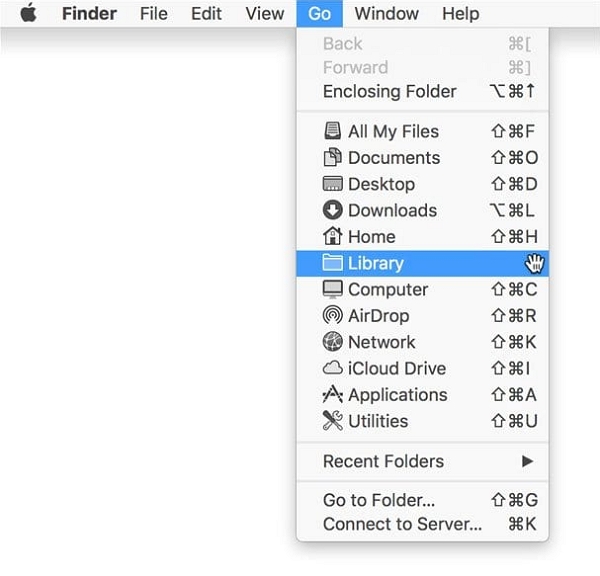Viewport: 600px width, 576px height.
Task: Click the ⇧⌘A shortcut for Applications
Action: pos(514,395)
